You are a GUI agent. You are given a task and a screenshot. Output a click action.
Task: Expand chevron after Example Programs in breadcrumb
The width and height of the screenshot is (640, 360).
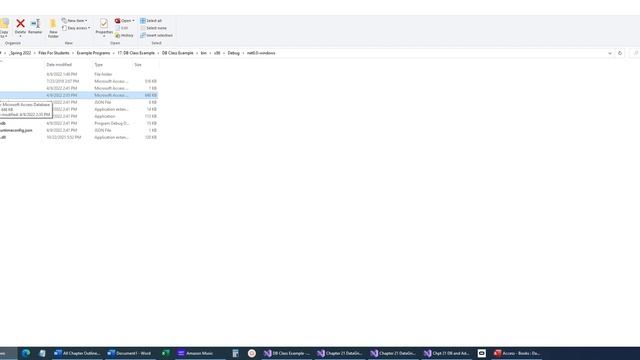(x=114, y=53)
